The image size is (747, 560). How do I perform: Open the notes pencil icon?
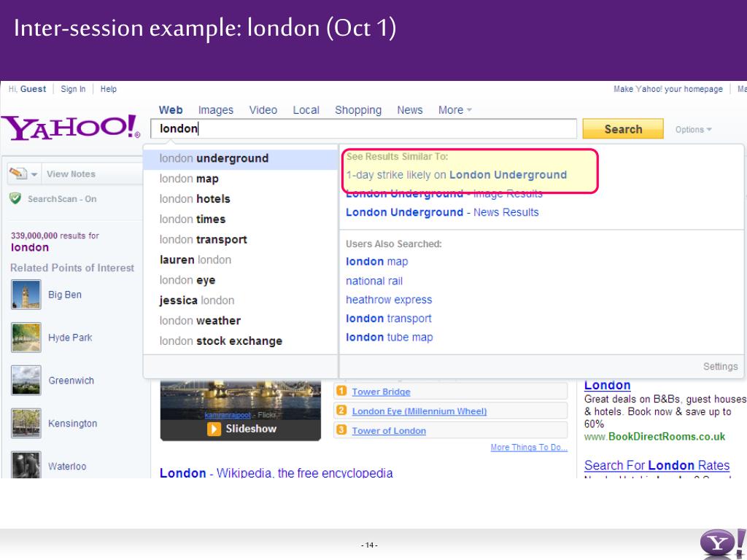(18, 174)
